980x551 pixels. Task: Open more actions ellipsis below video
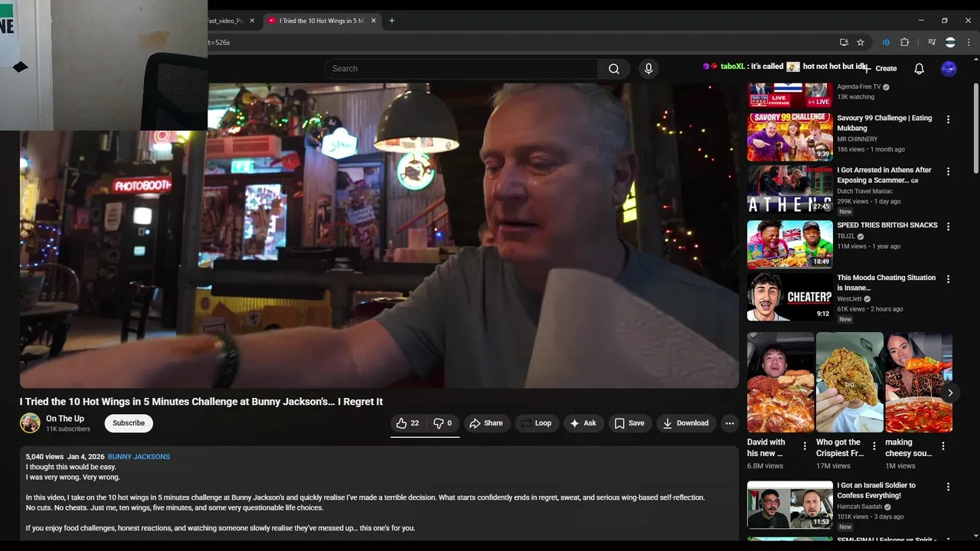(x=730, y=423)
